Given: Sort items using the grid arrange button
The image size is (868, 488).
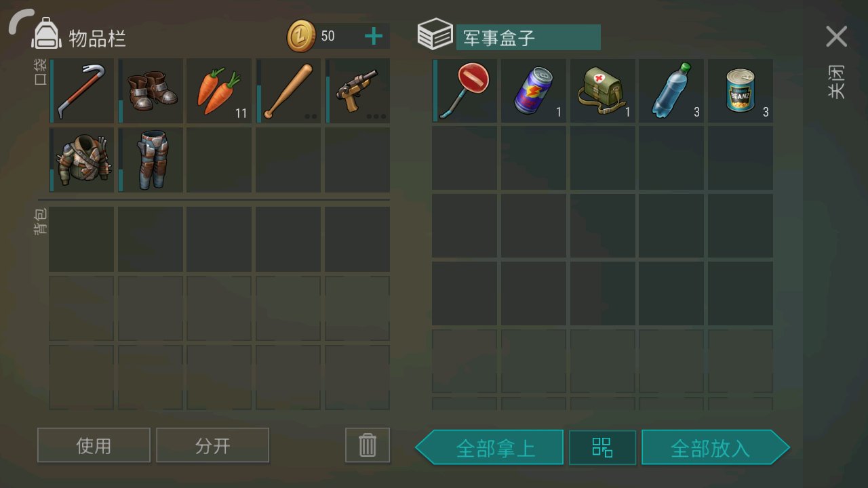Looking at the screenshot, I should coord(602,447).
